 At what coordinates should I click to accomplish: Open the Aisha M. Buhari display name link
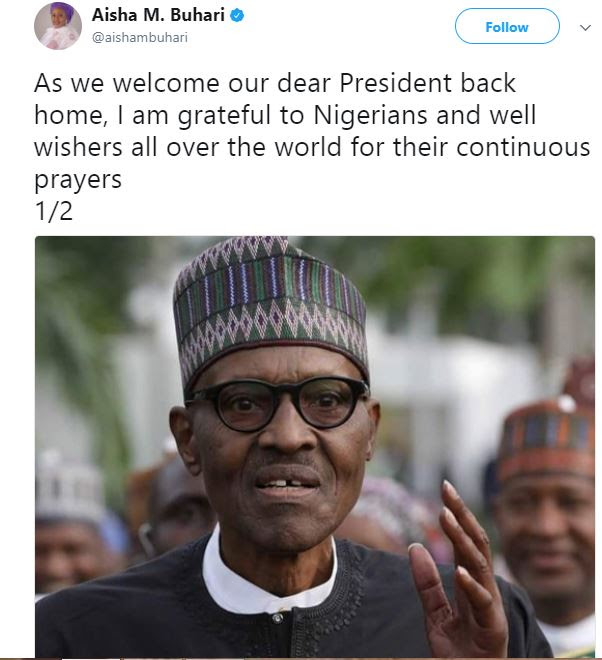tap(158, 15)
